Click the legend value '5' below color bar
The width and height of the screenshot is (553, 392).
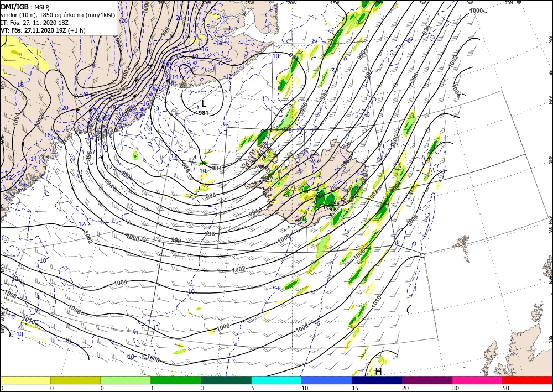253,388
